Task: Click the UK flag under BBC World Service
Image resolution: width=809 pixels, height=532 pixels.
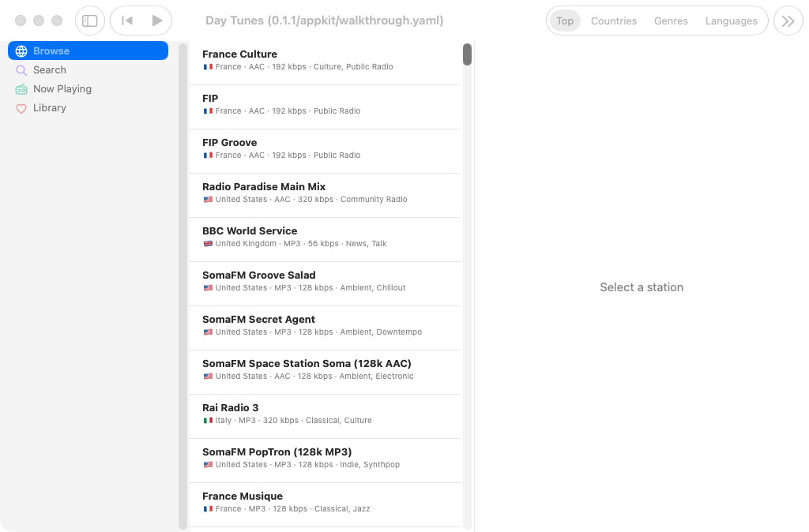Action: (x=208, y=244)
